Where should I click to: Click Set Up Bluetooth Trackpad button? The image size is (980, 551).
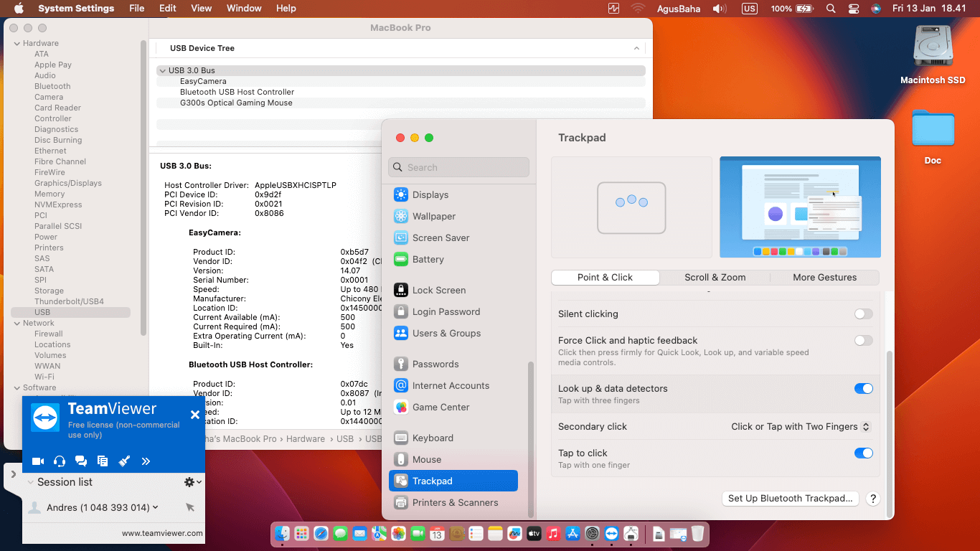coord(790,499)
